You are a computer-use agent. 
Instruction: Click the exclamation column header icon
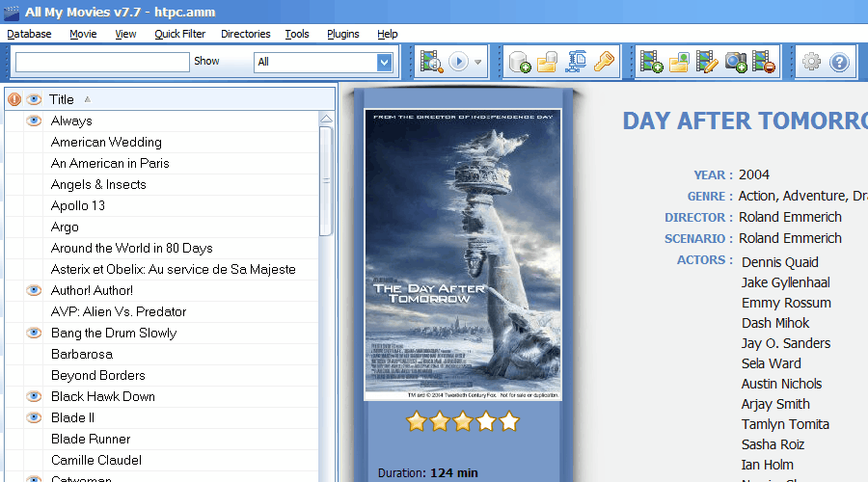coord(14,99)
